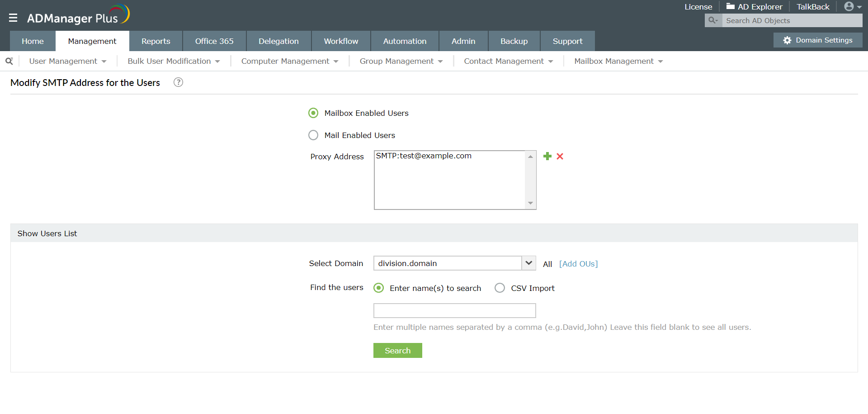Click the submenu search magnifier icon
868x414 pixels.
[x=9, y=61]
